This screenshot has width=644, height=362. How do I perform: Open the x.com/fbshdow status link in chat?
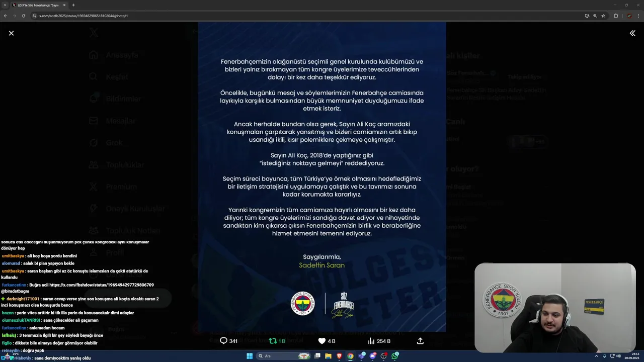point(102,285)
